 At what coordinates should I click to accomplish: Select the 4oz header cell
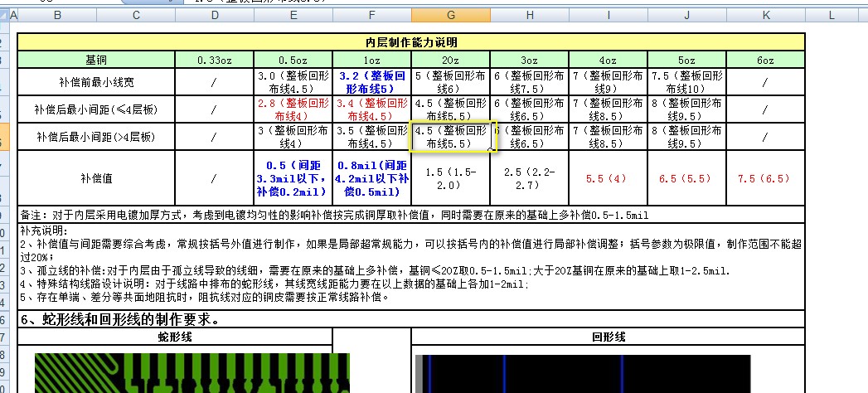pos(609,60)
